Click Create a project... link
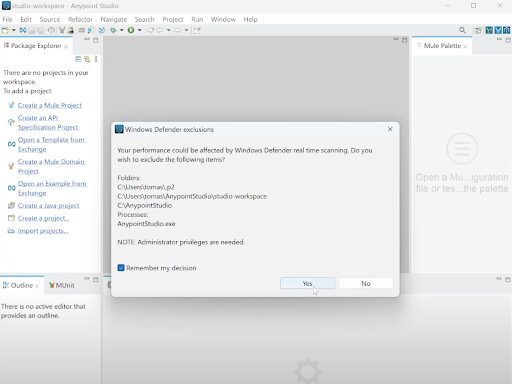This screenshot has height=384, width=512. click(44, 218)
